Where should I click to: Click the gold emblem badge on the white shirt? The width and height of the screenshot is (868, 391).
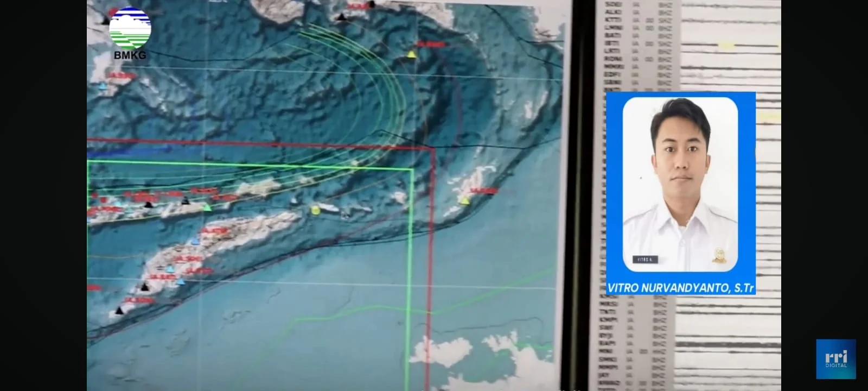coord(719,256)
